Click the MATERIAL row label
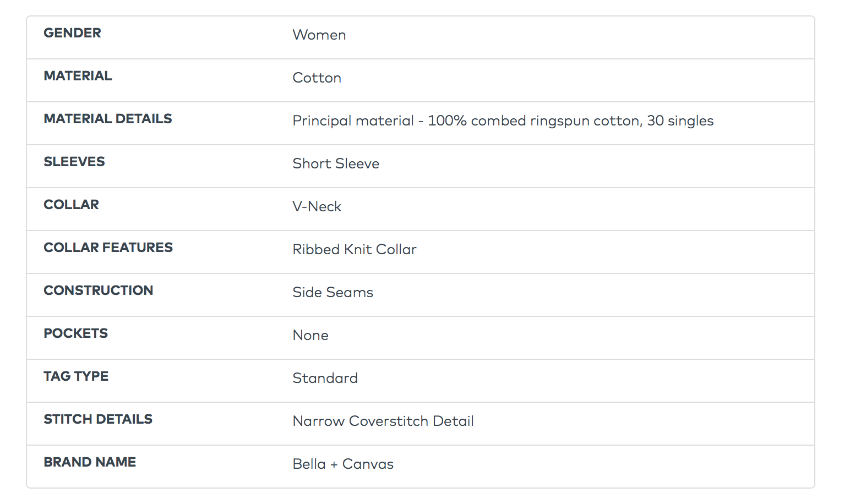This screenshot has width=850, height=504. [x=78, y=76]
